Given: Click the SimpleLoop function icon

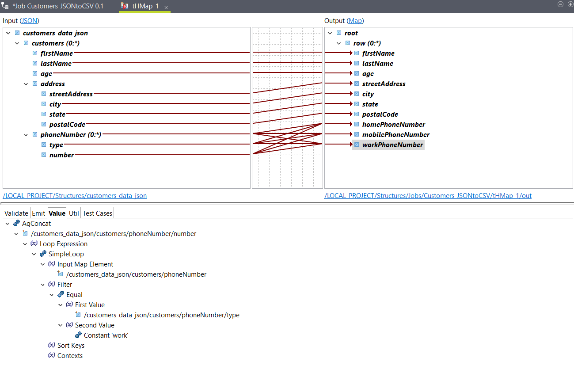Looking at the screenshot, I should pos(43,254).
